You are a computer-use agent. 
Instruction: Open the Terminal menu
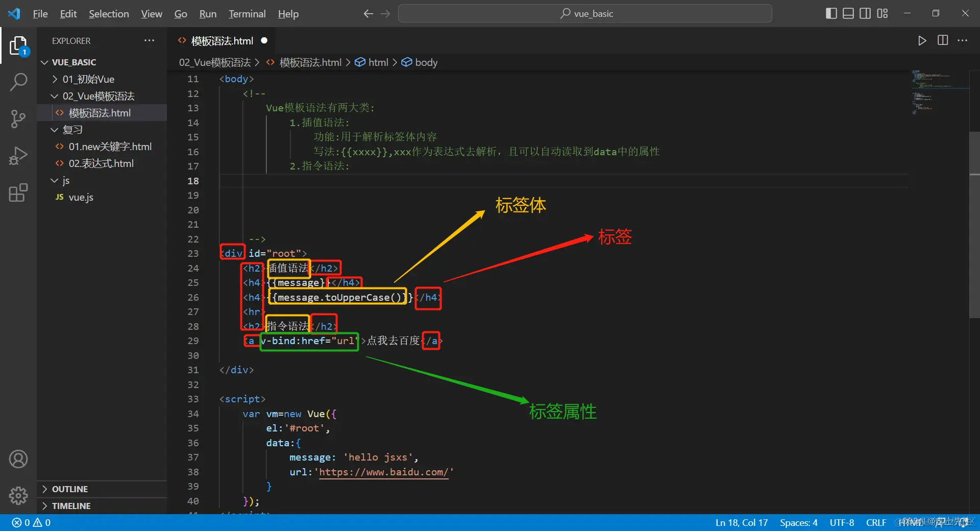tap(247, 14)
